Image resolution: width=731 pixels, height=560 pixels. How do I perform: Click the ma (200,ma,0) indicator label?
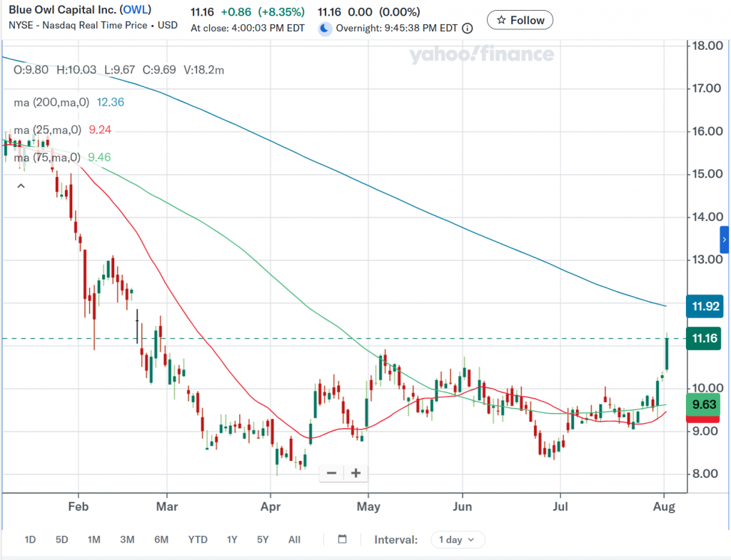pos(51,102)
